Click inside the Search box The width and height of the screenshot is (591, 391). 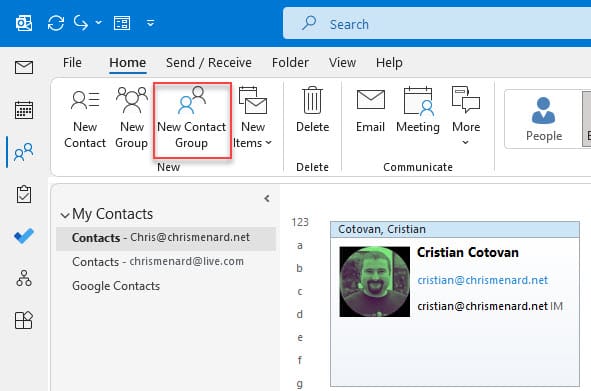coord(437,24)
